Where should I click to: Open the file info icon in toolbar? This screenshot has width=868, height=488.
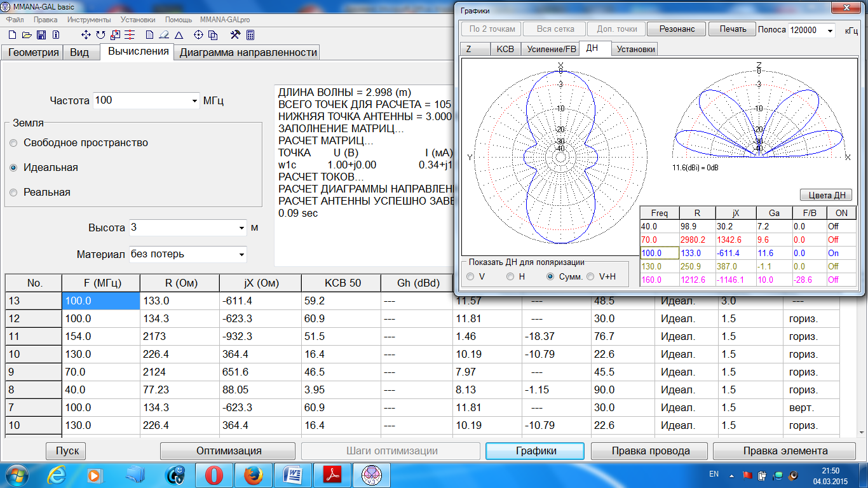[x=56, y=35]
